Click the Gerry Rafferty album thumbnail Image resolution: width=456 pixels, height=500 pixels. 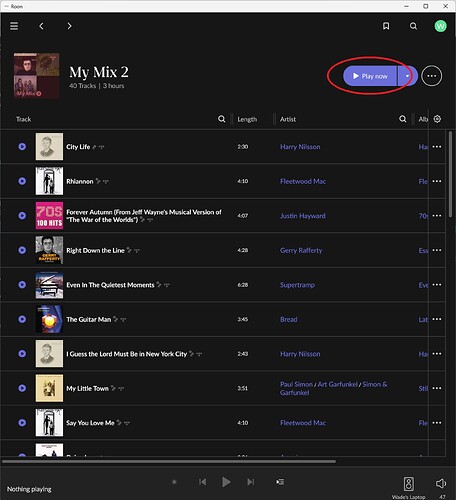(x=49, y=250)
